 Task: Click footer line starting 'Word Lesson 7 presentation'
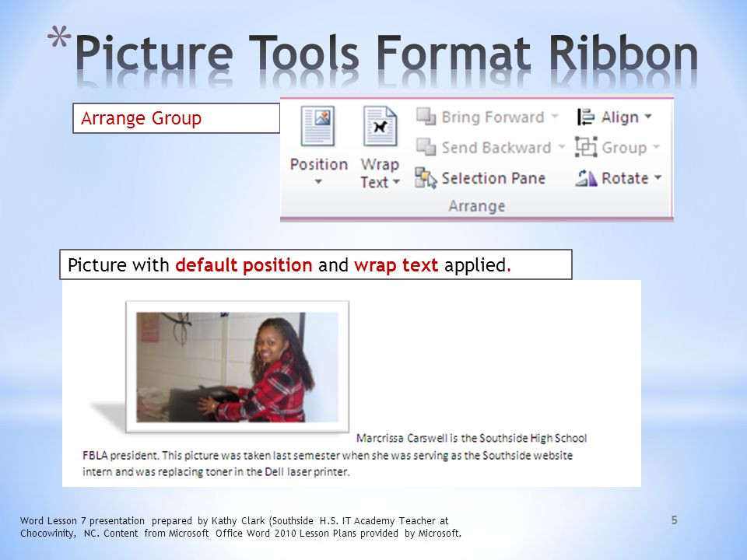click(x=234, y=520)
